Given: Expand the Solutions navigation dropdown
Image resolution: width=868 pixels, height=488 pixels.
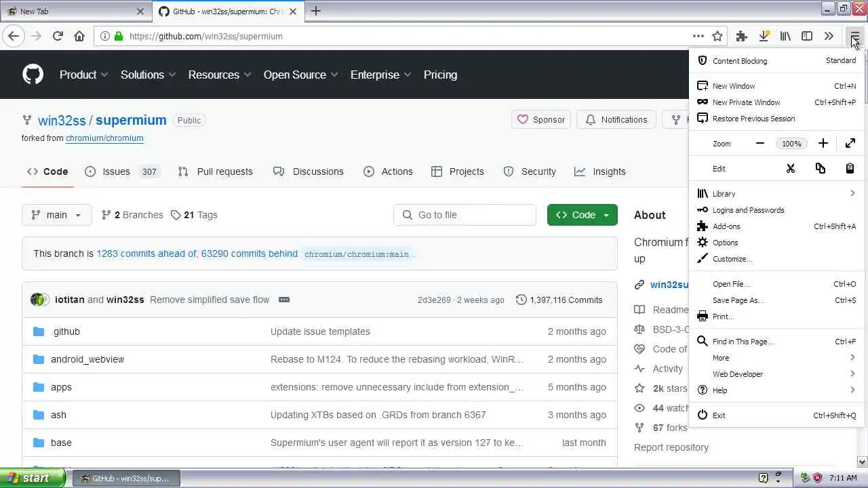Looking at the screenshot, I should 148,75.
